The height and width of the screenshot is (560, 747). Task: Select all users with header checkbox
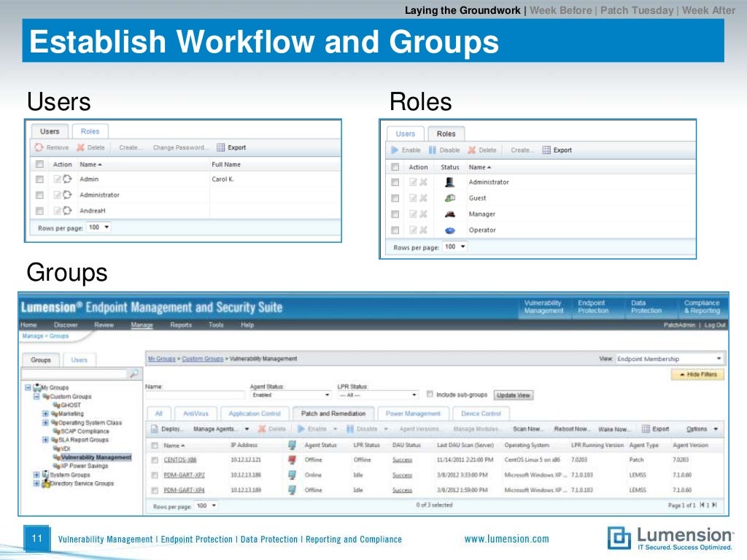(x=39, y=164)
